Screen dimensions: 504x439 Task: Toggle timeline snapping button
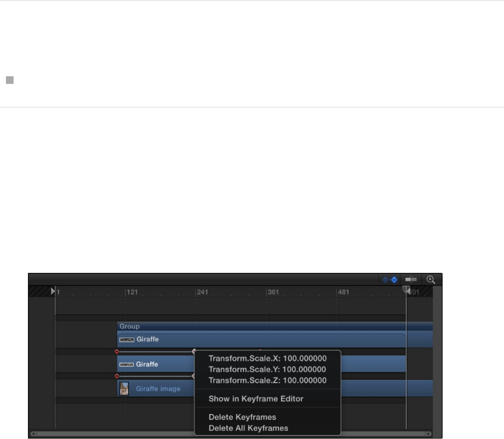(411, 280)
